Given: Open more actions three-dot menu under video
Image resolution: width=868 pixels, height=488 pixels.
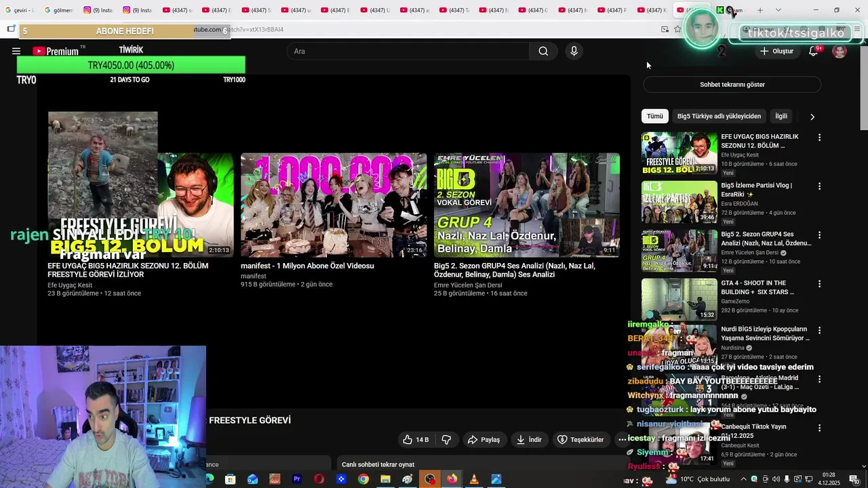Looking at the screenshot, I should (622, 439).
